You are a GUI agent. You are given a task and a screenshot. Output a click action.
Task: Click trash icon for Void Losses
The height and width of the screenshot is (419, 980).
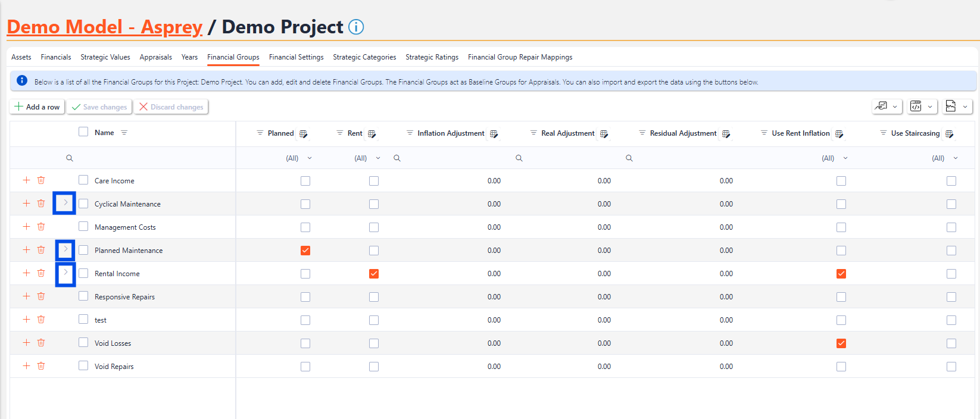point(41,343)
